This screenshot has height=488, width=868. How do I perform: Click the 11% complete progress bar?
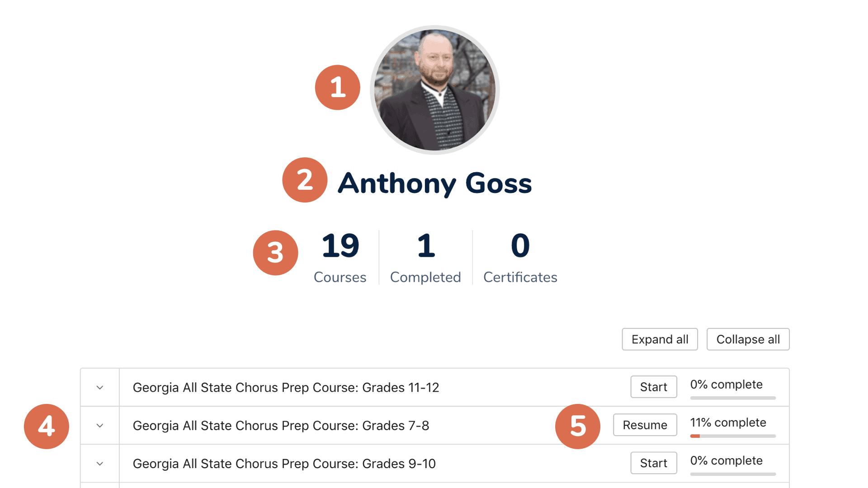733,436
